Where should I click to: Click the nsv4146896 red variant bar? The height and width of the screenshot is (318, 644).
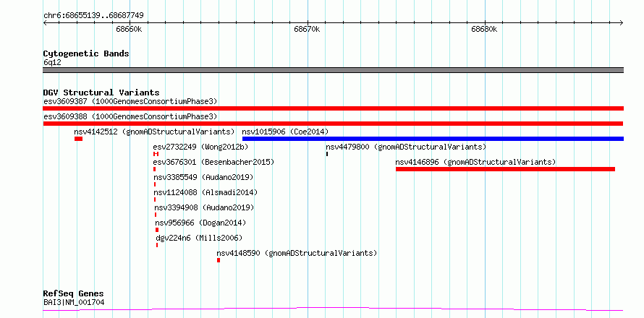[x=505, y=169]
